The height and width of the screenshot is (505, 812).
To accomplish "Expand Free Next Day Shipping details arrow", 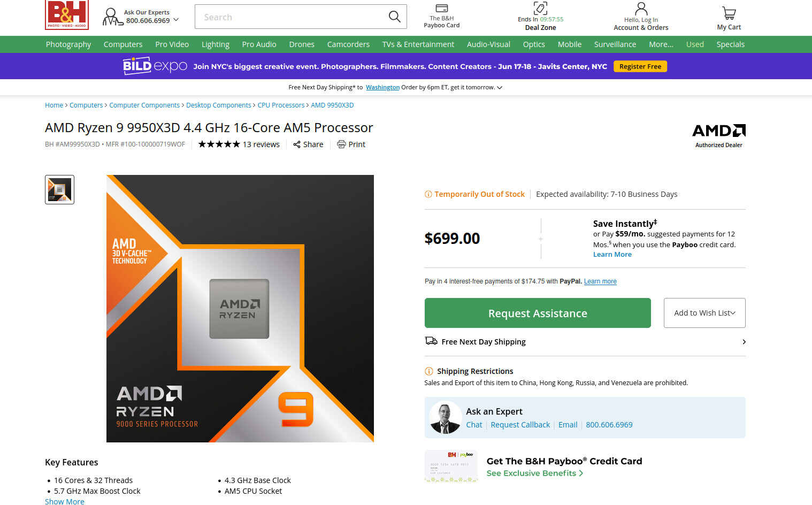I will [744, 342].
